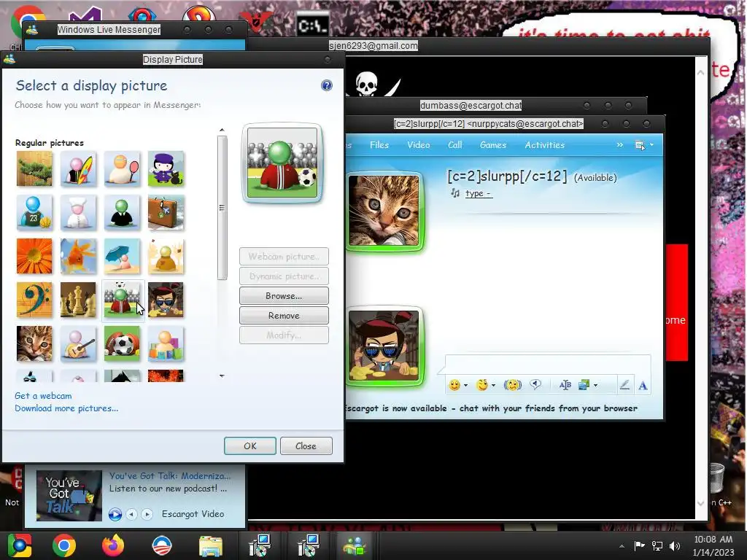
Task: Select the bass clef music picture
Action: coord(34,300)
